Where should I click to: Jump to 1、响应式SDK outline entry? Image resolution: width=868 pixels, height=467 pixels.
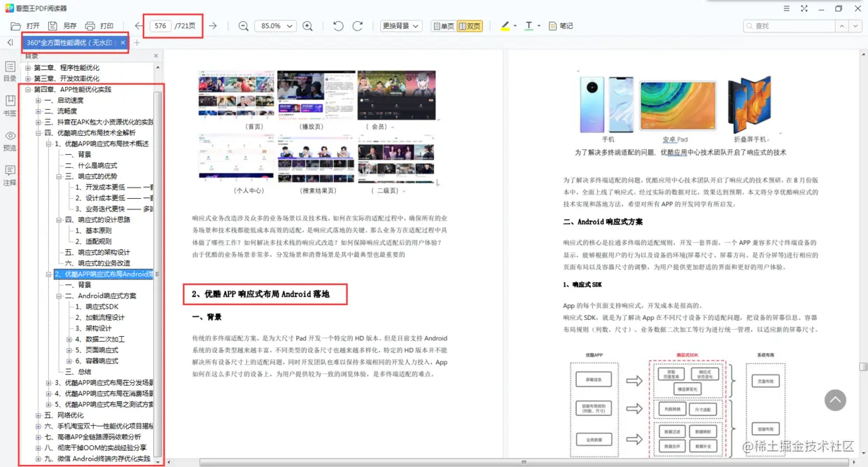[97, 307]
